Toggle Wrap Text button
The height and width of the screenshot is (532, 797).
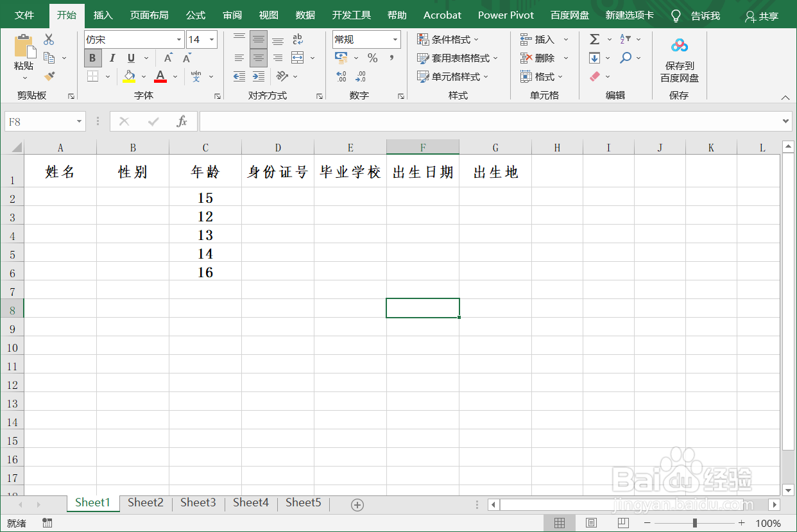coord(298,40)
